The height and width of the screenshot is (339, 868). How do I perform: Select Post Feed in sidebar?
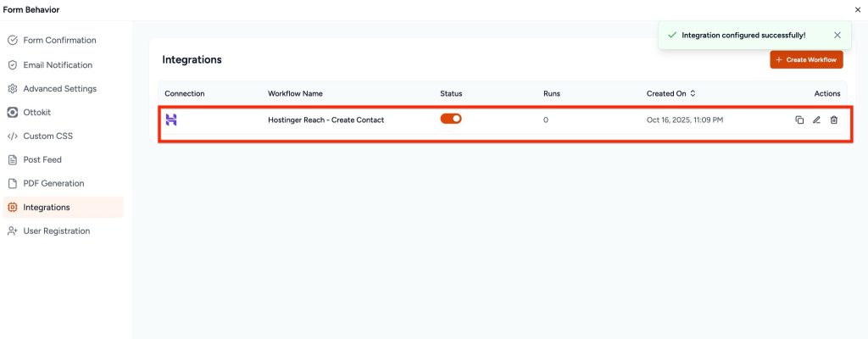[42, 159]
